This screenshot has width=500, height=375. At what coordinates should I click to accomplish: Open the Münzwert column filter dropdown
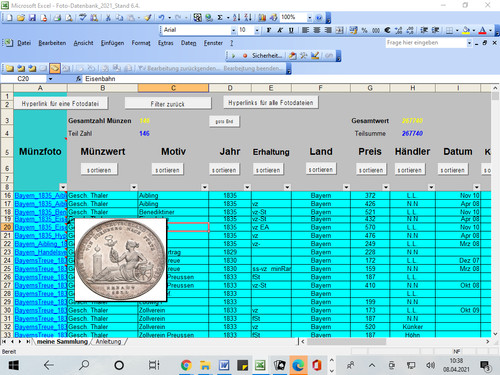pos(134,187)
